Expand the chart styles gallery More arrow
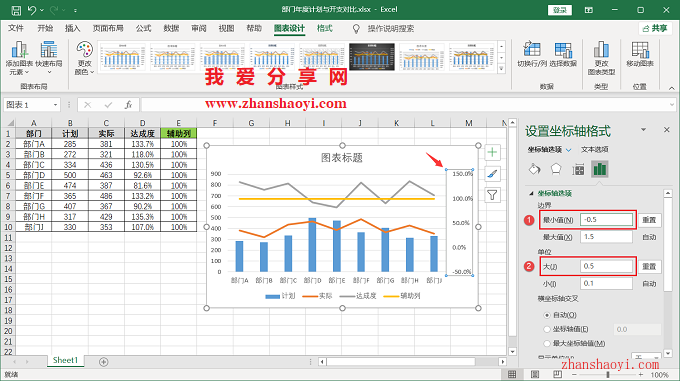The image size is (680, 381). click(x=502, y=68)
